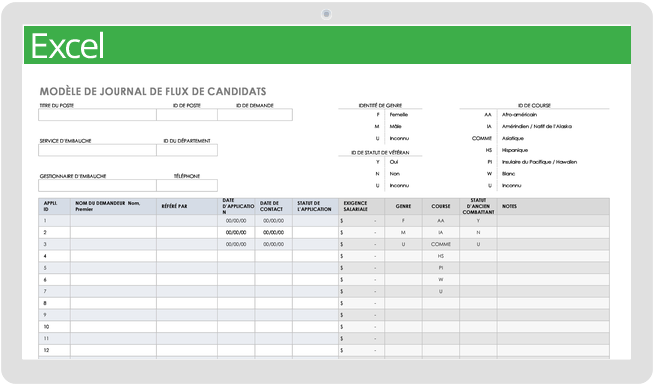Click the 'Nom du demandeur' column header

[x=113, y=206]
